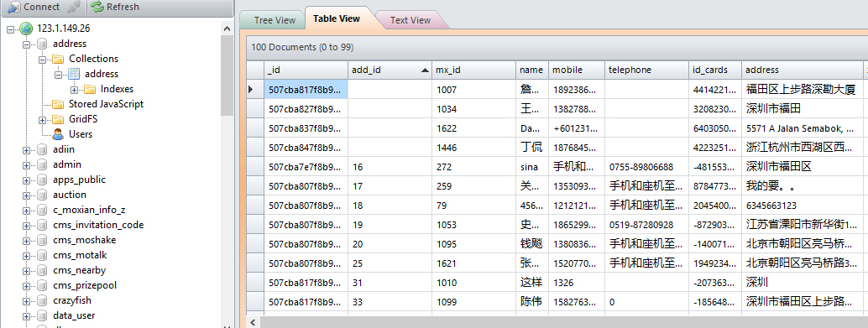Viewport: 868px width, 328px height.
Task: Click the c_moxian_info_z database icon
Action: [x=41, y=211]
